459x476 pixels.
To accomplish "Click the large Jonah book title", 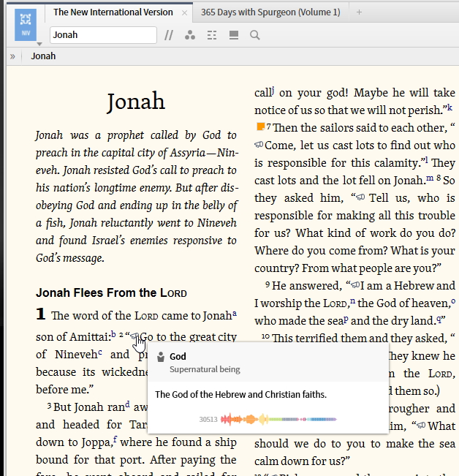I will [136, 101].
